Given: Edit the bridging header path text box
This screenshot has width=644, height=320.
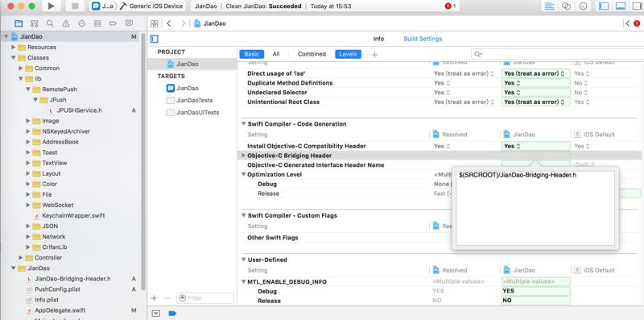Looking at the screenshot, I should point(535,208).
